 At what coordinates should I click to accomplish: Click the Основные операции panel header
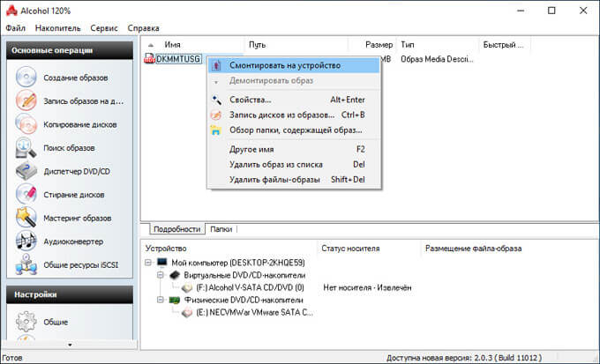pyautogui.click(x=70, y=50)
